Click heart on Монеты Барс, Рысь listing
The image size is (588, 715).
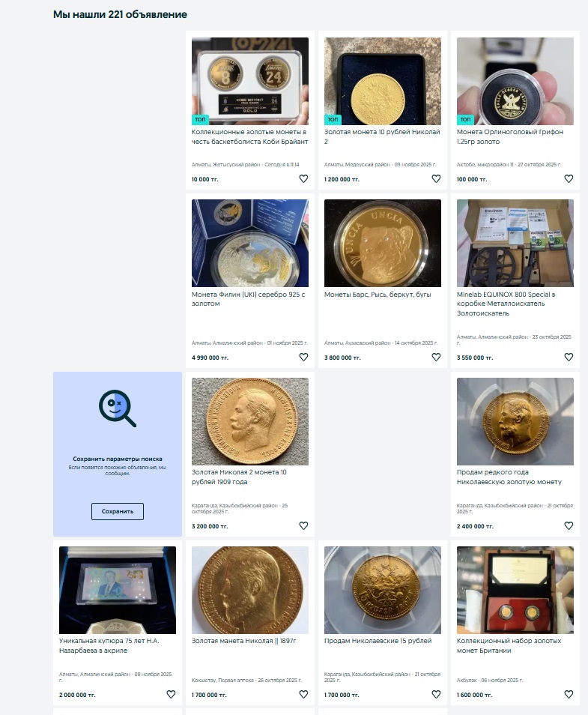click(x=436, y=357)
